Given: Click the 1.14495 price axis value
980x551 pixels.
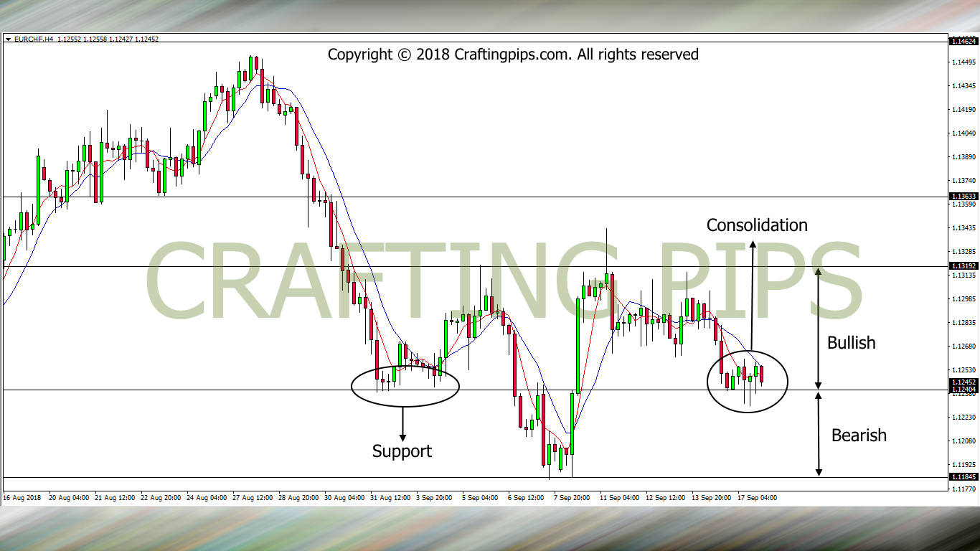Looking at the screenshot, I should [x=962, y=62].
